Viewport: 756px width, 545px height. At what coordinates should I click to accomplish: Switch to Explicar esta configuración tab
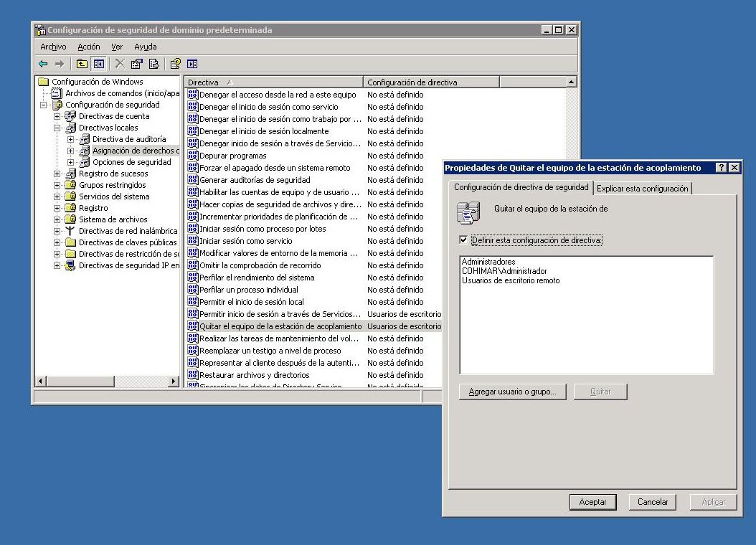click(642, 189)
